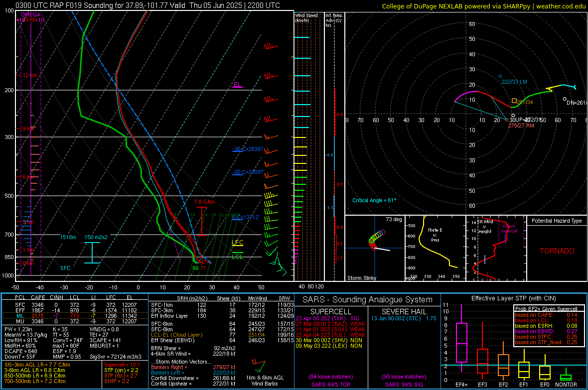Viewport: 588px width, 390px height.
Task: Click the Corfidi Downshear = 261/86 kt line
Action: coord(193,378)
